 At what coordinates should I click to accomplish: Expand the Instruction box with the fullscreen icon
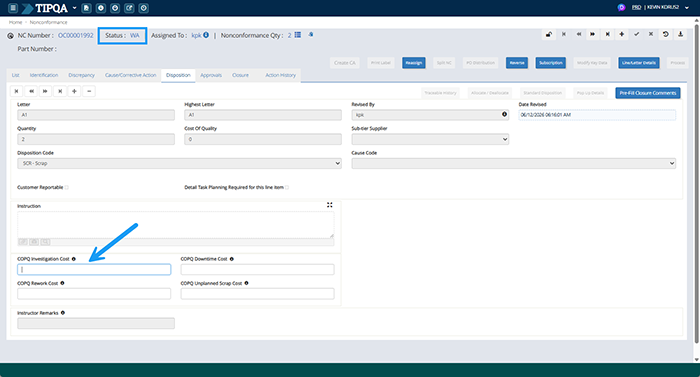[x=329, y=205]
